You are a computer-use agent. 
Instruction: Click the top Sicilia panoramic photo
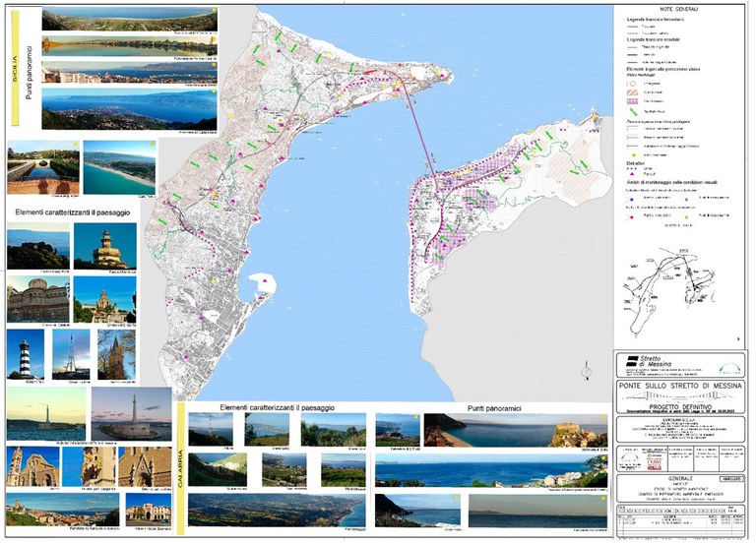129,20
